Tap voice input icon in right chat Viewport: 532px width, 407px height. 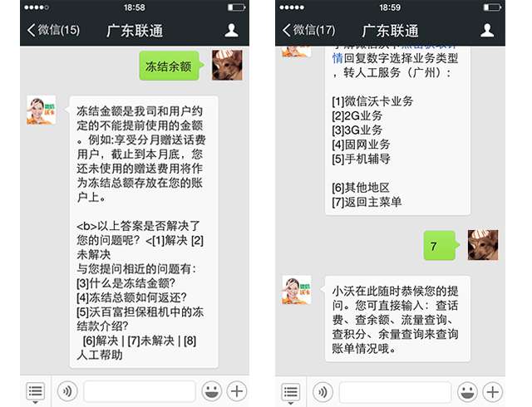[x=323, y=392]
